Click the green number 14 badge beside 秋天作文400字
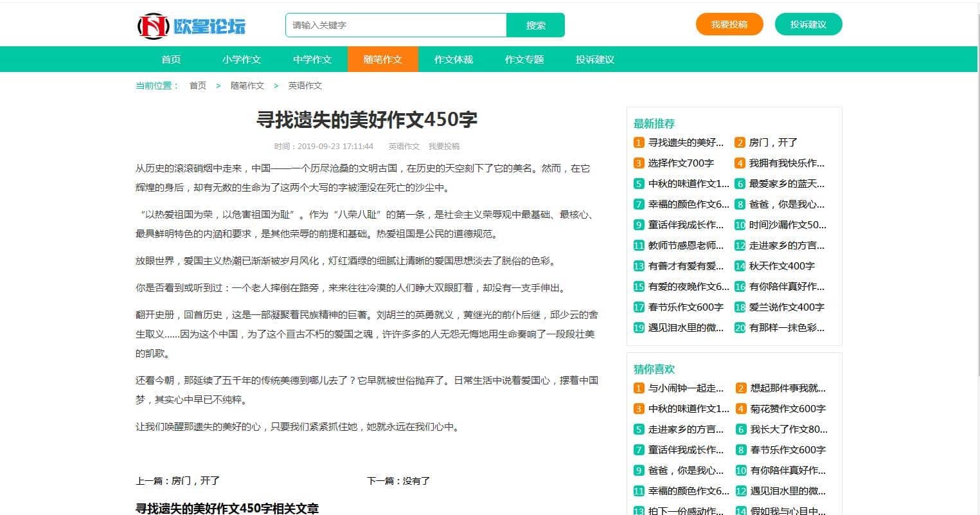Viewport: 980px width, 515px height. click(740, 266)
